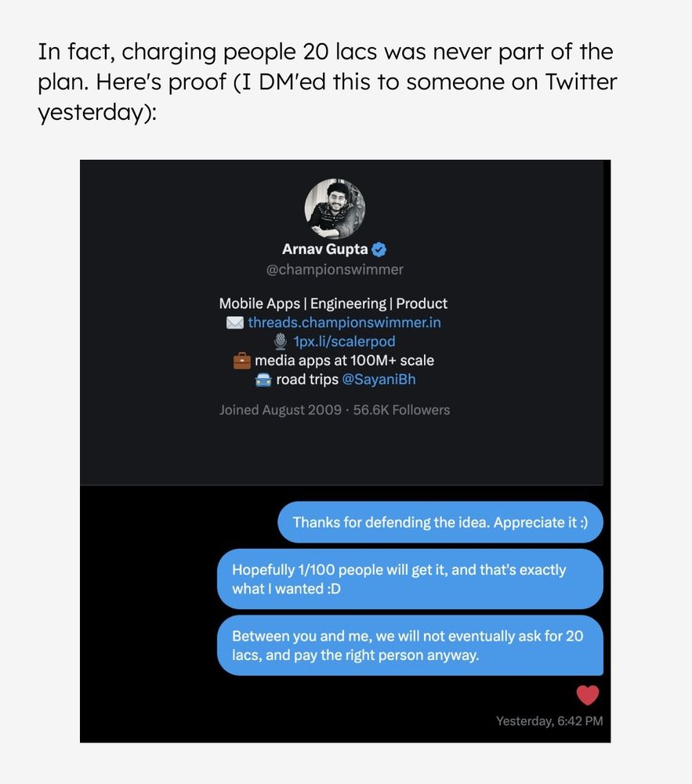Select the 'Hopefully 1/100 people' message bubble
Viewport: 692px width, 784px height.
click(x=410, y=579)
